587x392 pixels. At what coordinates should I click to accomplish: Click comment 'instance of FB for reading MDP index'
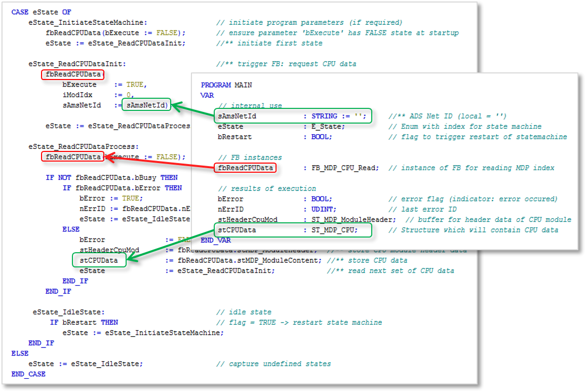[x=472, y=168]
